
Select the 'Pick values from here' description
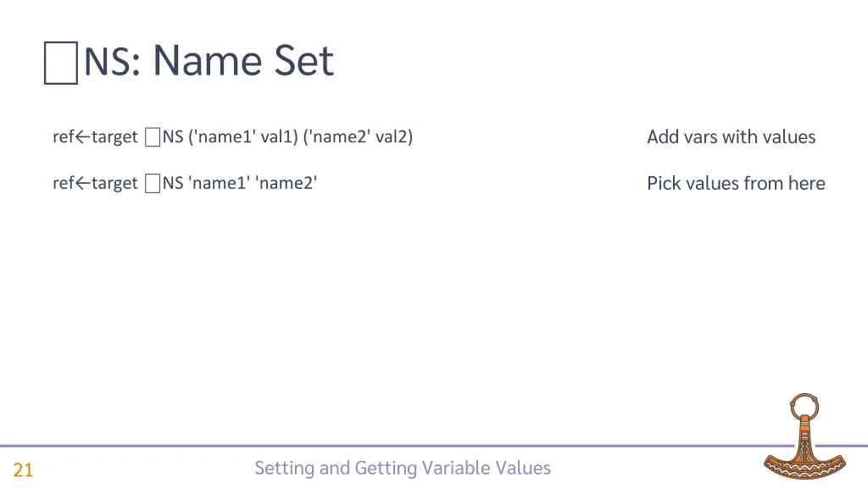tap(736, 183)
